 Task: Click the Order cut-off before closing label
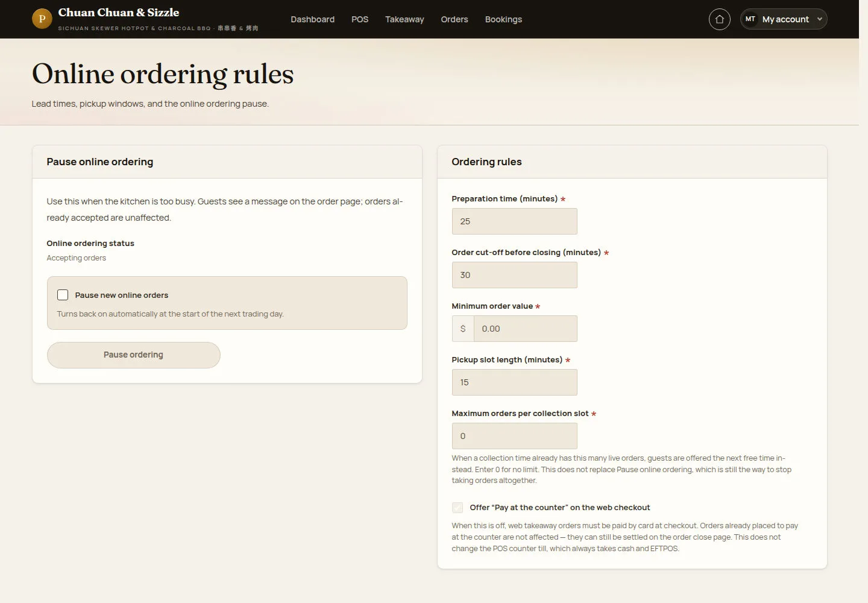pyautogui.click(x=526, y=253)
